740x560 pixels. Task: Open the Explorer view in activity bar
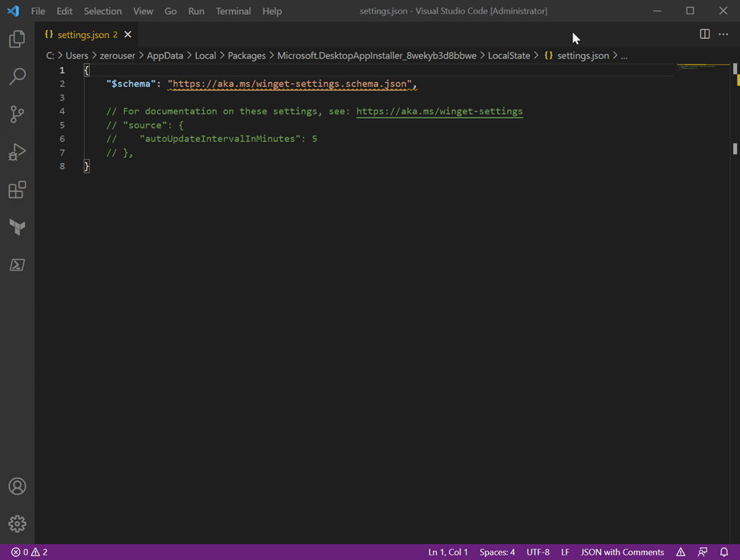pos(17,39)
